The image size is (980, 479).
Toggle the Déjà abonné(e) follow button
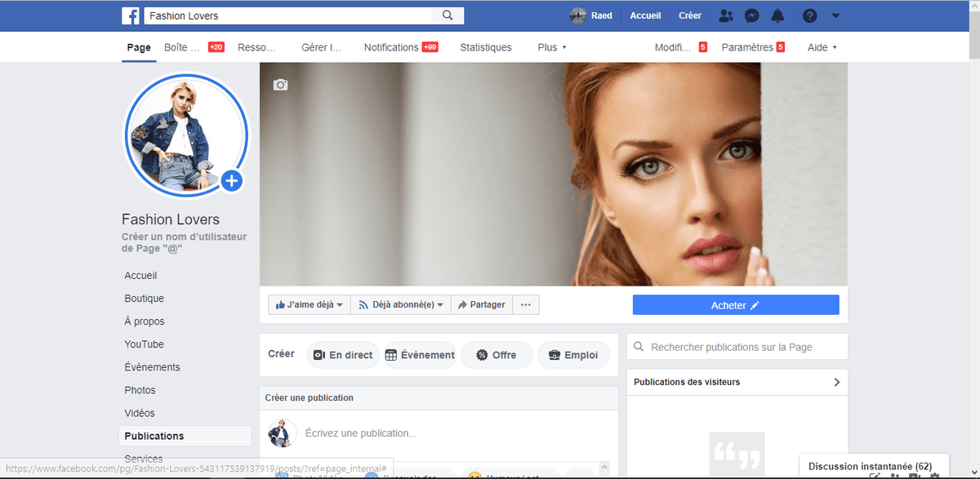400,304
